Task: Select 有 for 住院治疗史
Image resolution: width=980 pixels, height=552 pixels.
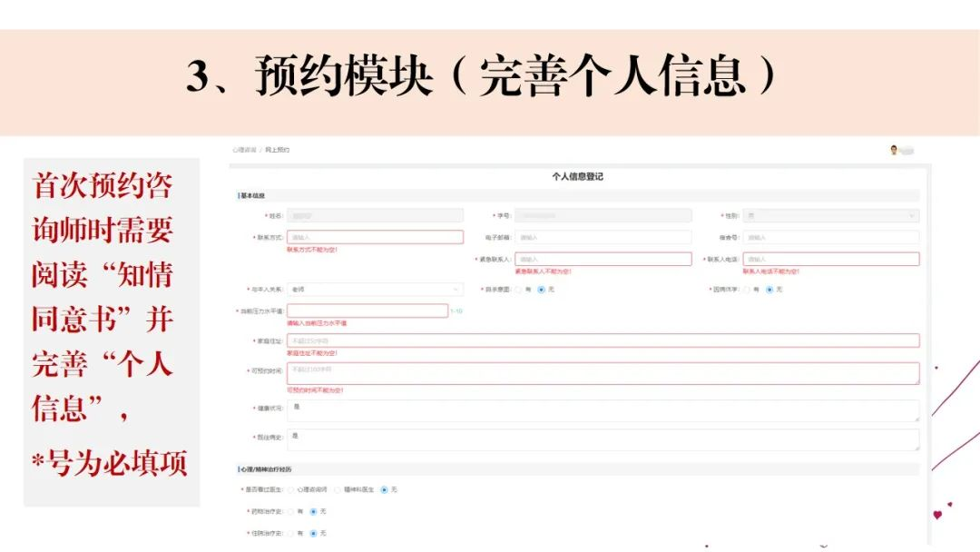Action: pos(290,533)
